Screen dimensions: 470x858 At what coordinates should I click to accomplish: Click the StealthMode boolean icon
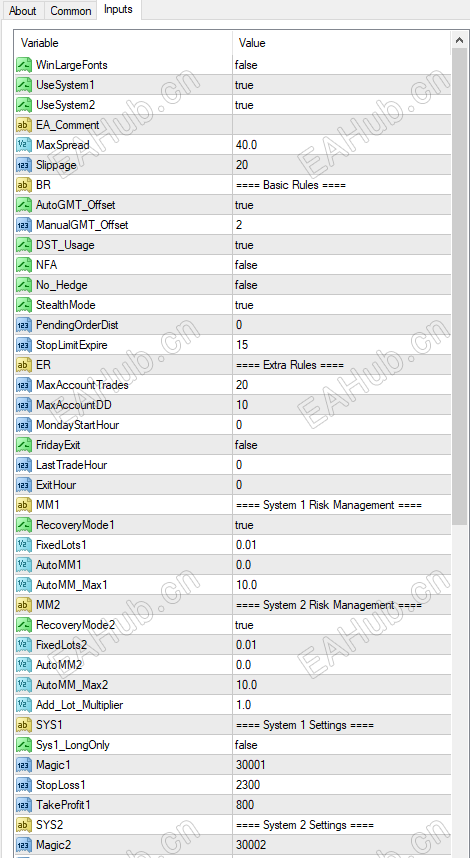[x=24, y=305]
